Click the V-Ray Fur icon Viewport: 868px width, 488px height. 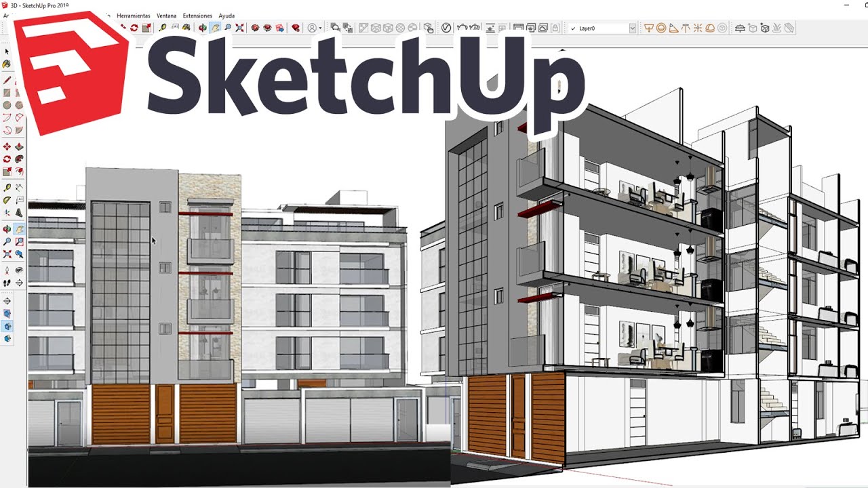[x=776, y=28]
